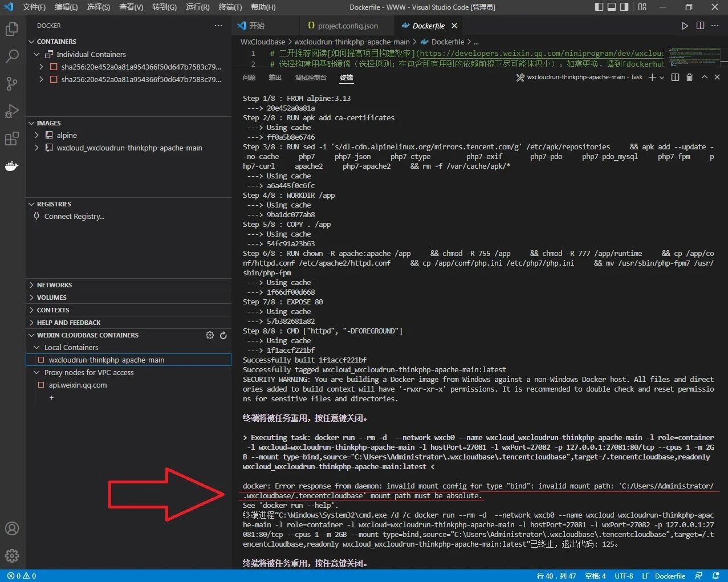The height and width of the screenshot is (582, 728).
Task: Close the terminal panel
Action: point(717,77)
